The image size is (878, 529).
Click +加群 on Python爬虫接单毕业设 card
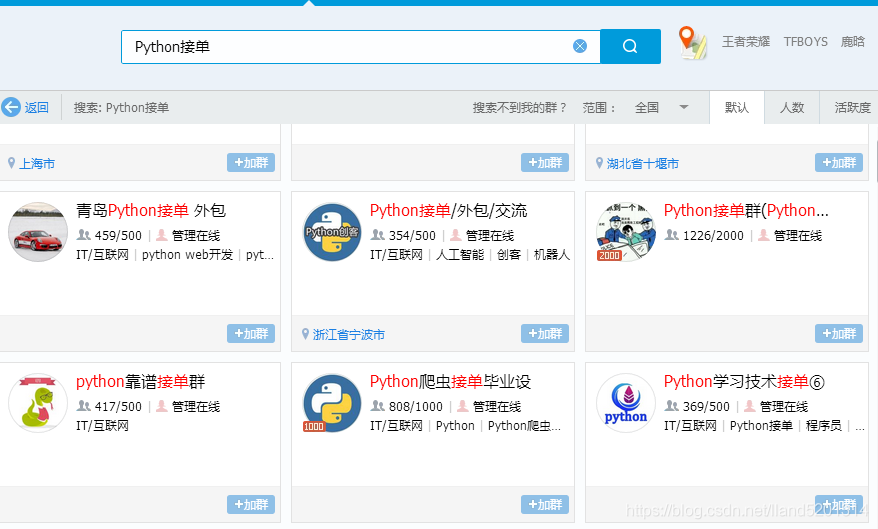tap(545, 504)
